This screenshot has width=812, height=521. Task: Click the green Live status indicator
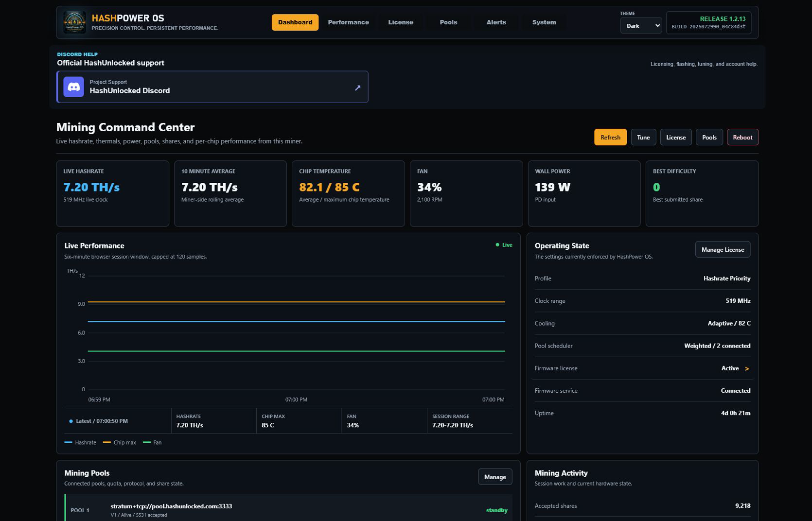click(x=504, y=245)
